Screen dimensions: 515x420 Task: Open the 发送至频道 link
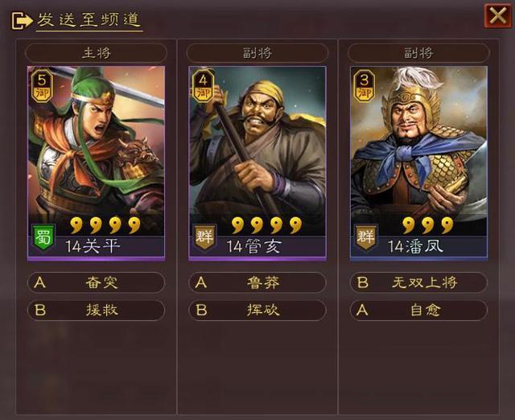point(89,20)
